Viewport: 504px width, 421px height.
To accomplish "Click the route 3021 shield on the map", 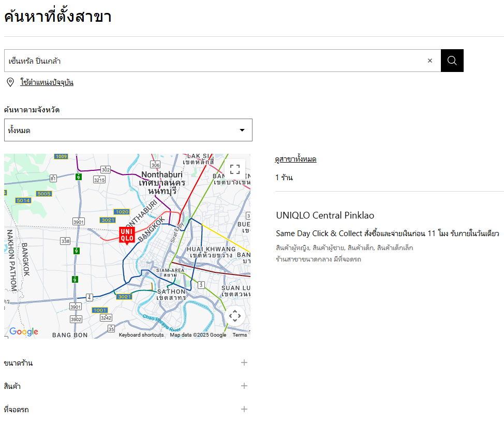I will (x=107, y=220).
